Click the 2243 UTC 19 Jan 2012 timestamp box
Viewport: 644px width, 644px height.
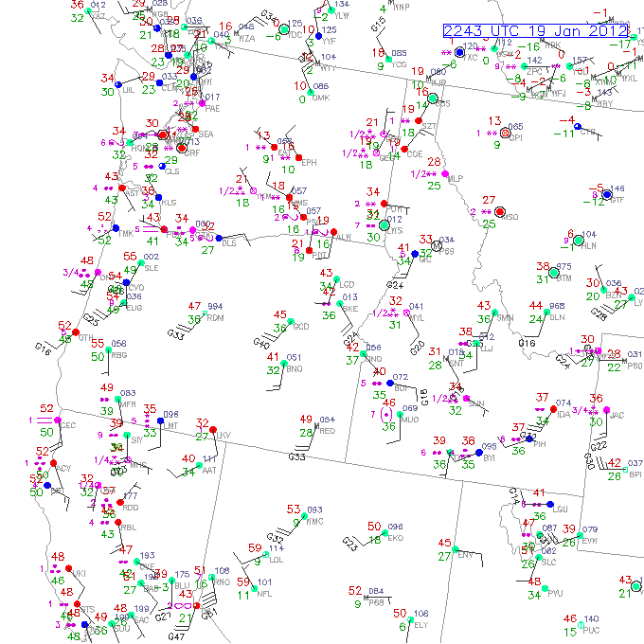pos(536,31)
